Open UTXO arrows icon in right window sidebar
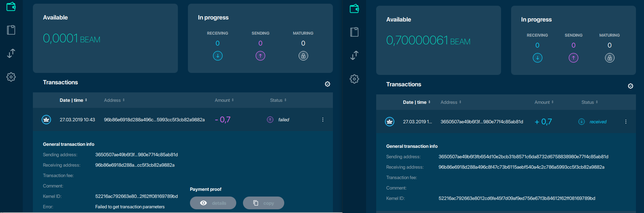This screenshot has height=213, width=644. [354, 55]
